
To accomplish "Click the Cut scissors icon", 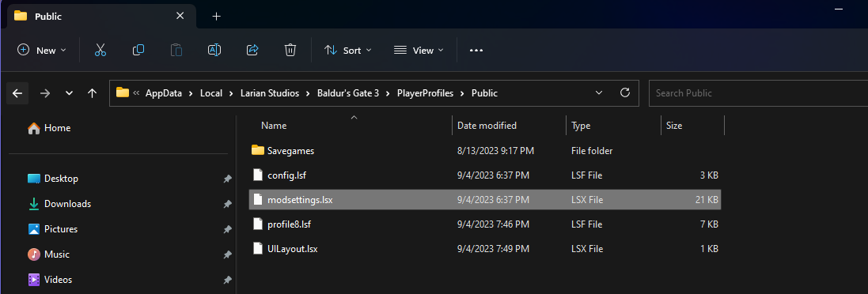I will (100, 51).
